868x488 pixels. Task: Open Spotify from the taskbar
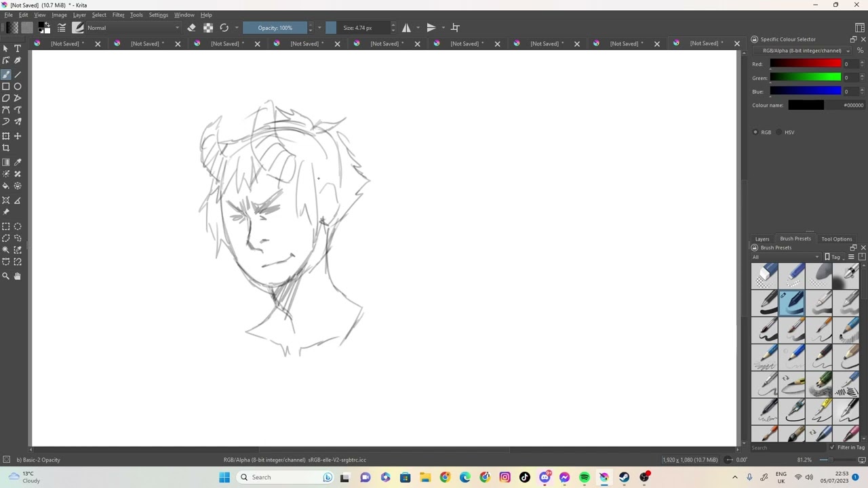[585, 478]
